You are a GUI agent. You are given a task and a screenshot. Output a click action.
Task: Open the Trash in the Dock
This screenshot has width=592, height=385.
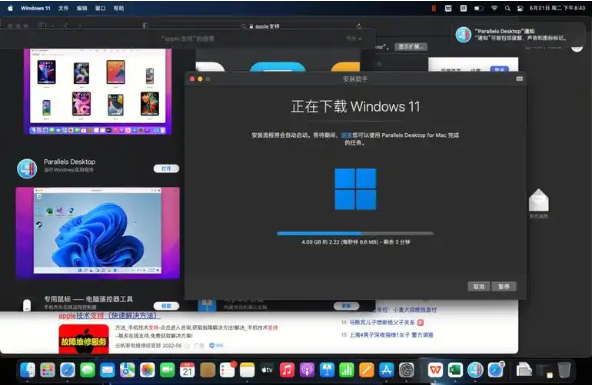[564, 370]
